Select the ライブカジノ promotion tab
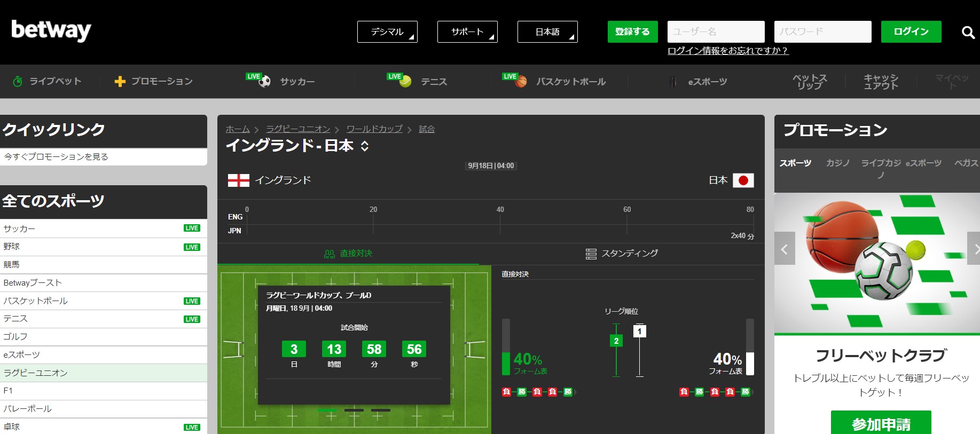980x434 pixels. pyautogui.click(x=881, y=169)
